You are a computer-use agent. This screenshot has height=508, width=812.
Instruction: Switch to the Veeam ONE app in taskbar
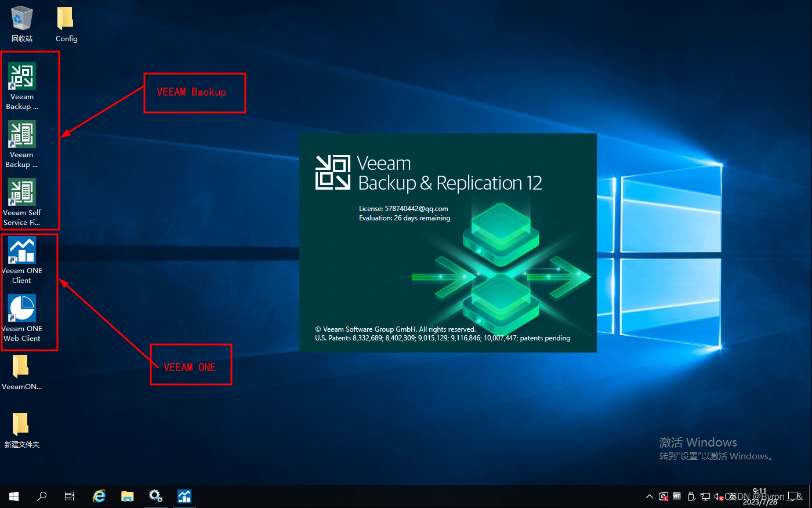click(184, 496)
